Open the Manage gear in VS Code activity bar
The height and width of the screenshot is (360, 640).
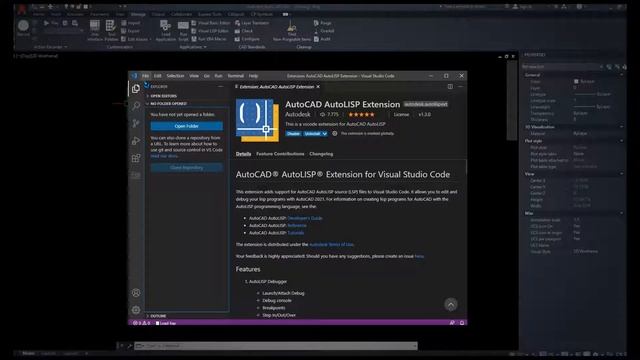click(x=136, y=310)
